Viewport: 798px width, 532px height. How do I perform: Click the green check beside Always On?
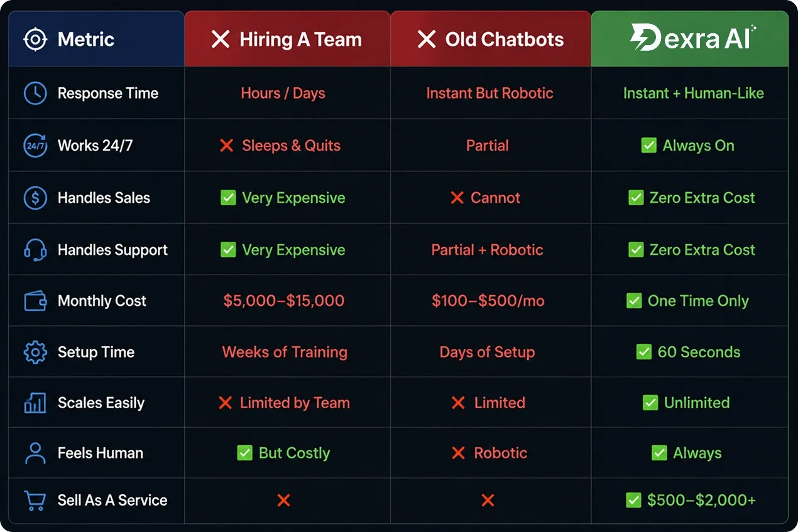pos(648,146)
